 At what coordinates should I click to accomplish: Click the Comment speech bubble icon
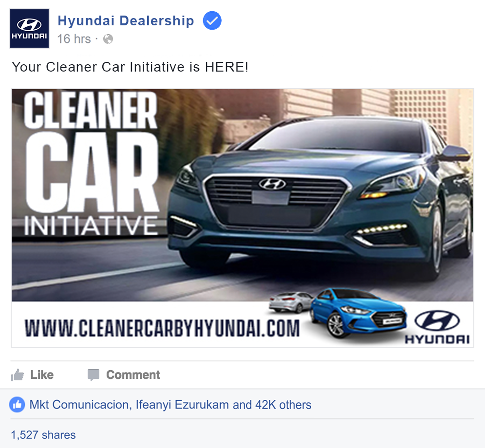point(93,375)
